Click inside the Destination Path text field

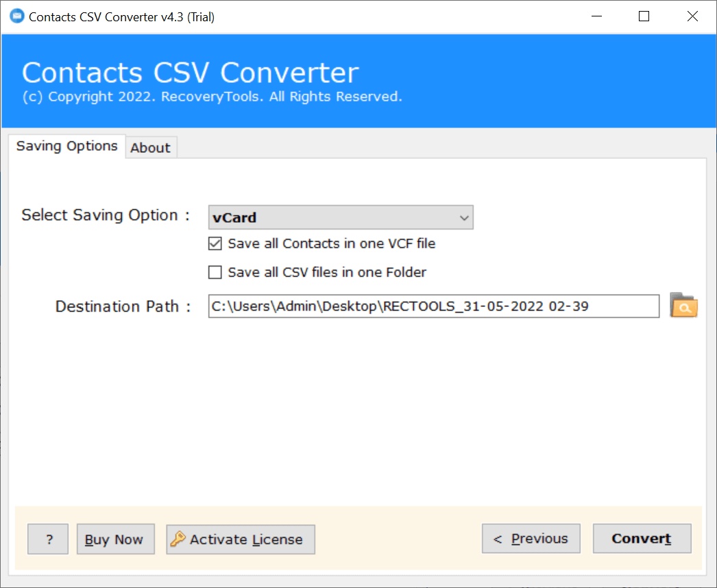click(433, 306)
